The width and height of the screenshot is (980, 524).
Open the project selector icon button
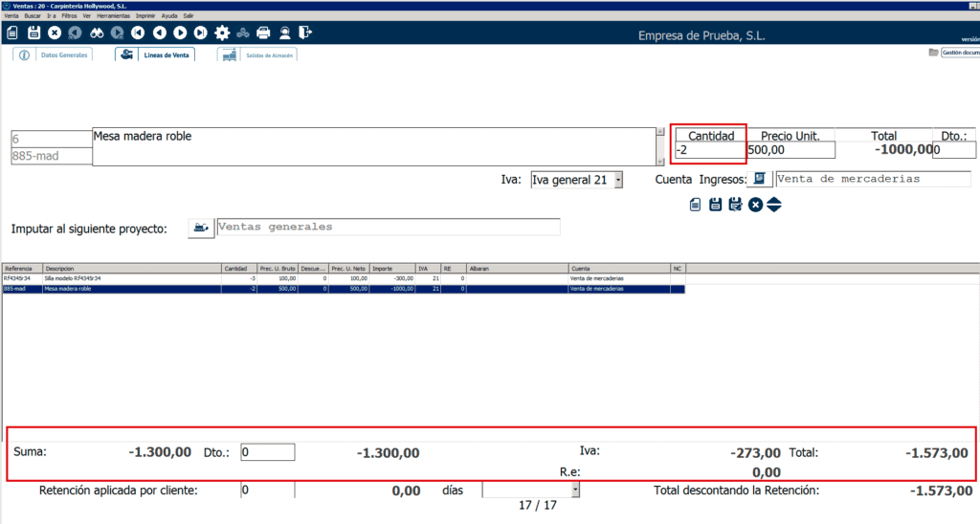[x=201, y=228]
